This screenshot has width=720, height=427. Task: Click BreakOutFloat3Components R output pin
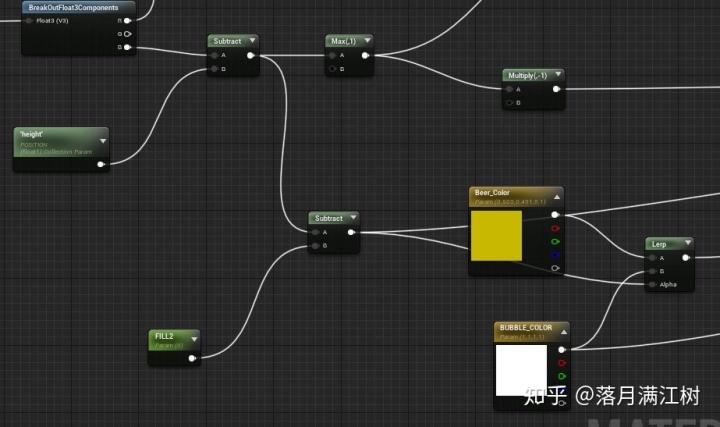(x=127, y=21)
